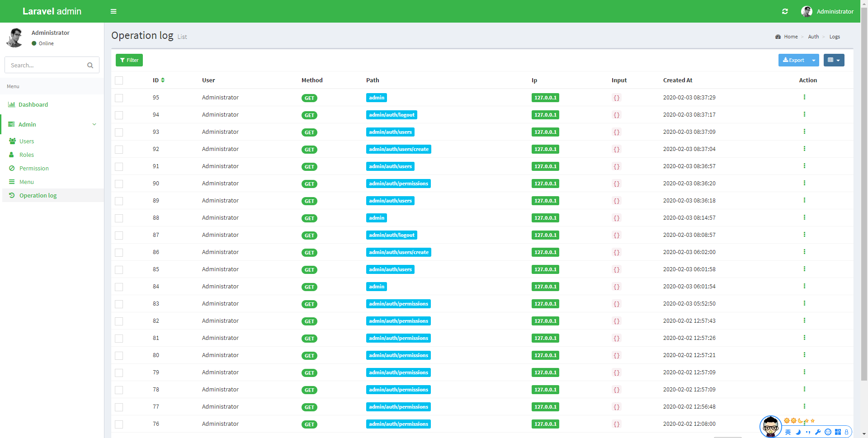Toggle the select-all header checkbox
Image resolution: width=868 pixels, height=438 pixels.
click(119, 80)
